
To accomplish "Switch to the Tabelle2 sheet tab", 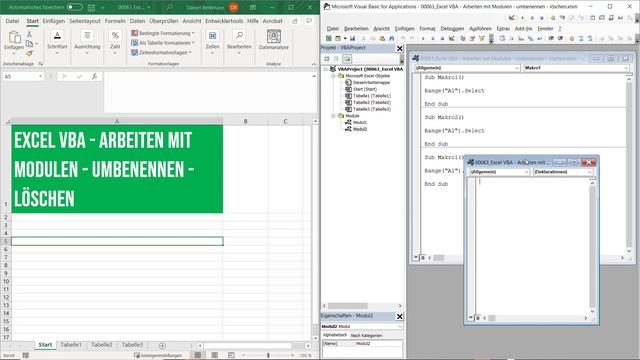I will click(x=102, y=345).
